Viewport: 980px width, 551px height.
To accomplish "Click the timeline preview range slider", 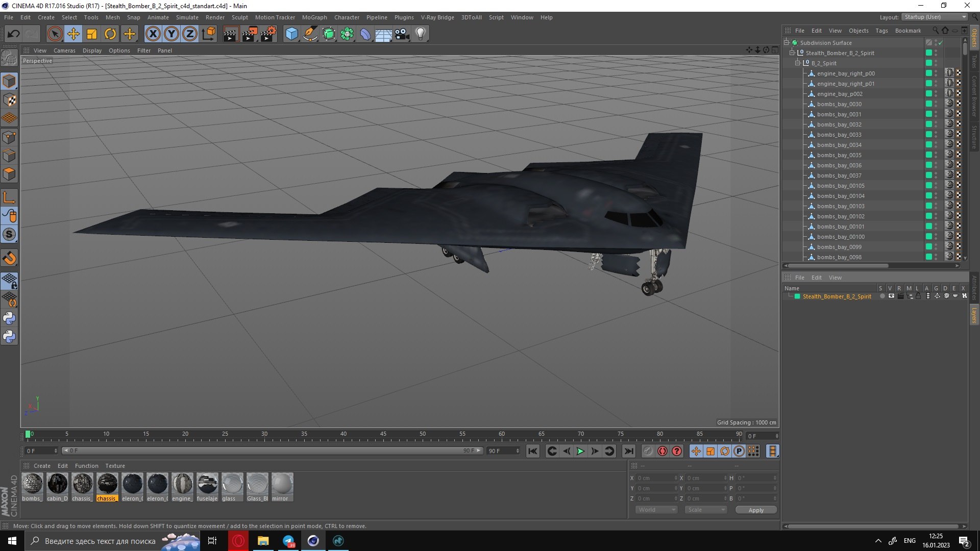I will (272, 450).
